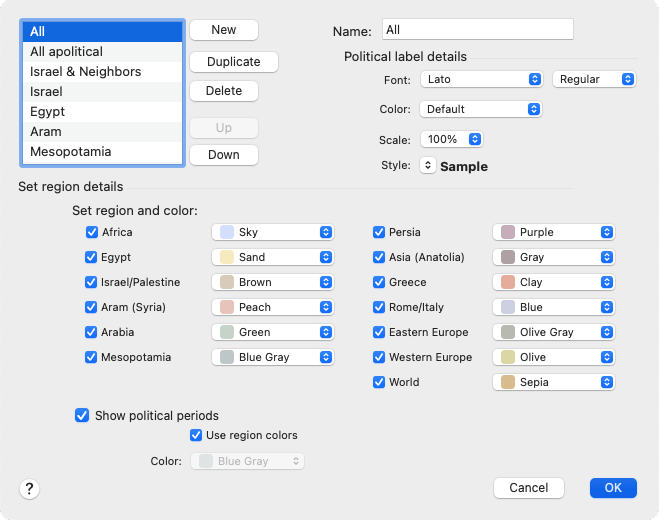The height and width of the screenshot is (520, 659).
Task: Confirm the dialog with OK
Action: tap(613, 488)
